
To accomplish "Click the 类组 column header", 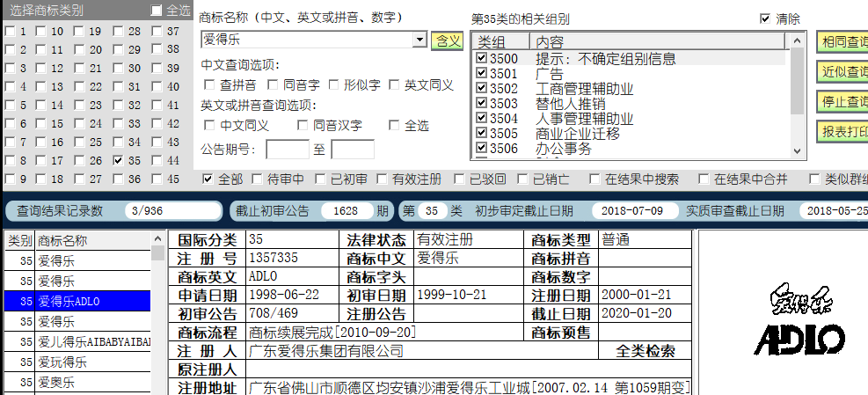I will [x=501, y=42].
